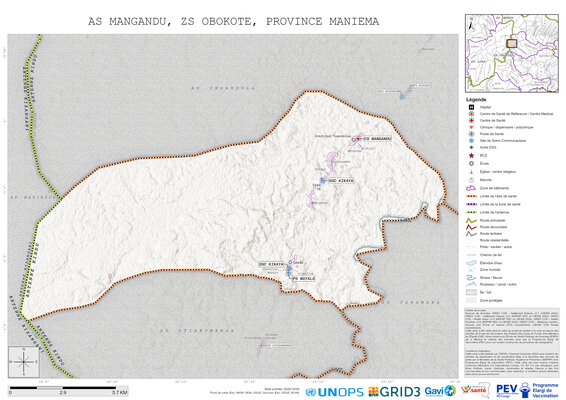The image size is (566, 400).
Task: Click the compass rose on the map
Action: pyautogui.click(x=24, y=362)
